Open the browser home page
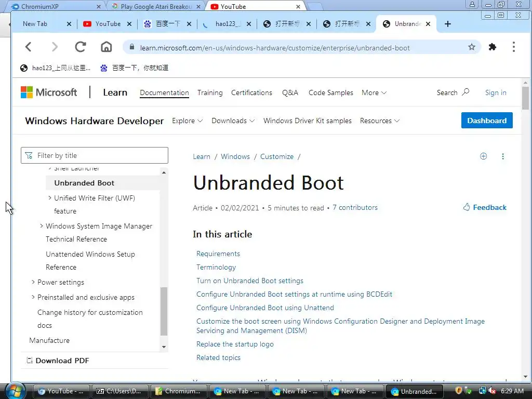532x399 pixels. tap(106, 47)
